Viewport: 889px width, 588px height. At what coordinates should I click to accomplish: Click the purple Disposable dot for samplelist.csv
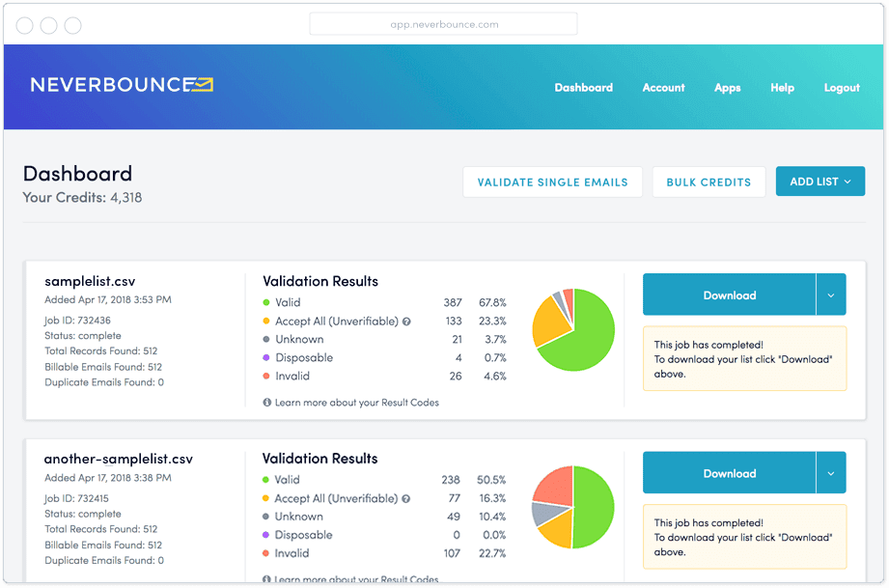tap(266, 357)
